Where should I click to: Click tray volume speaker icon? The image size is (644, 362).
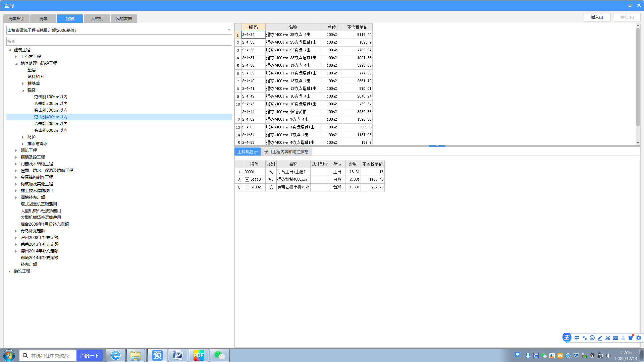pyautogui.click(x=608, y=356)
